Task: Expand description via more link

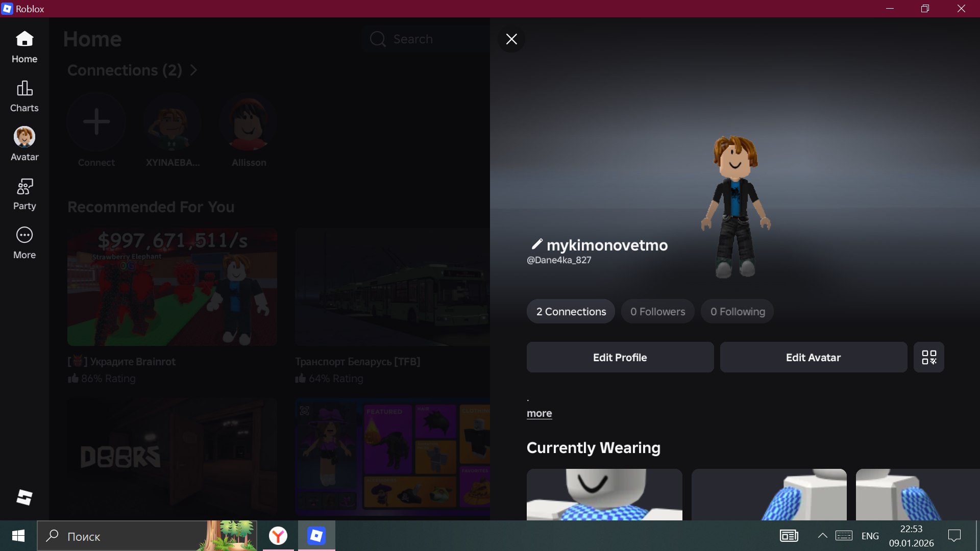Action: (539, 413)
